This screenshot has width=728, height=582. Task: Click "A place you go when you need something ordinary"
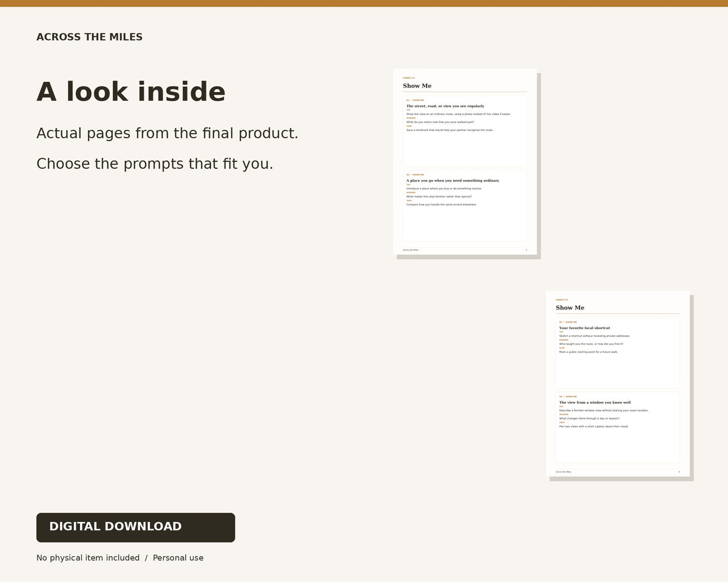click(x=453, y=181)
